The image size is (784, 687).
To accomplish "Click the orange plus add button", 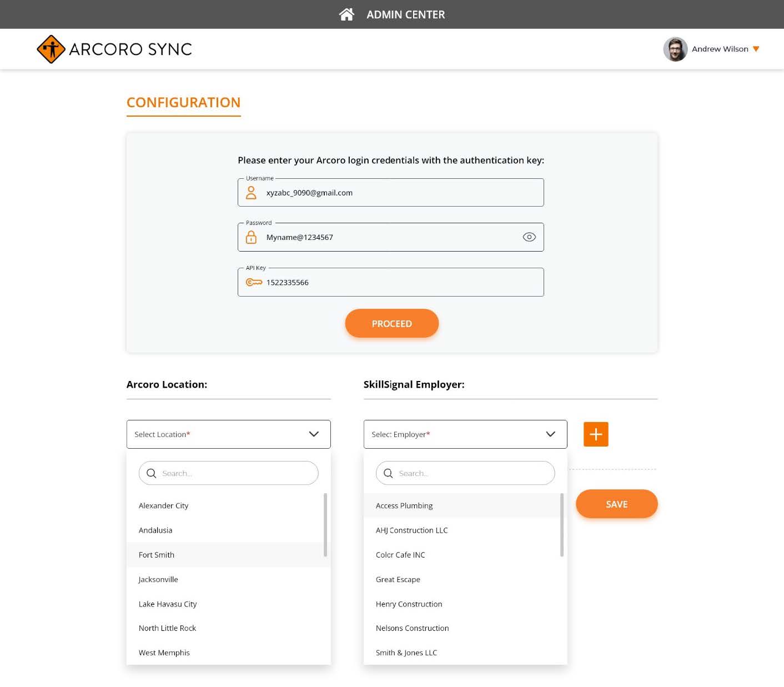I will [596, 434].
